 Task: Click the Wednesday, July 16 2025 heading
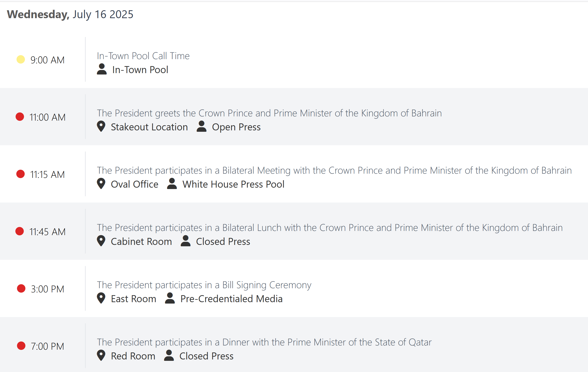point(70,14)
